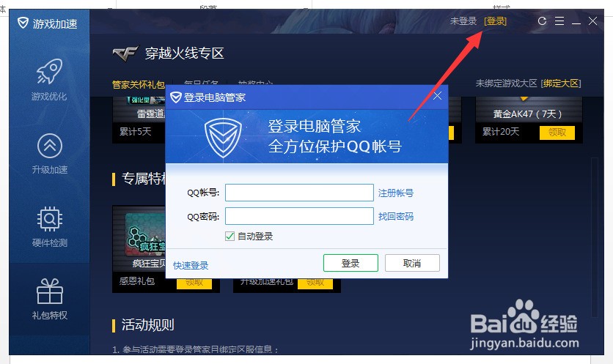
Task: Open the 礼包特权 gift box icon
Action: click(x=50, y=291)
